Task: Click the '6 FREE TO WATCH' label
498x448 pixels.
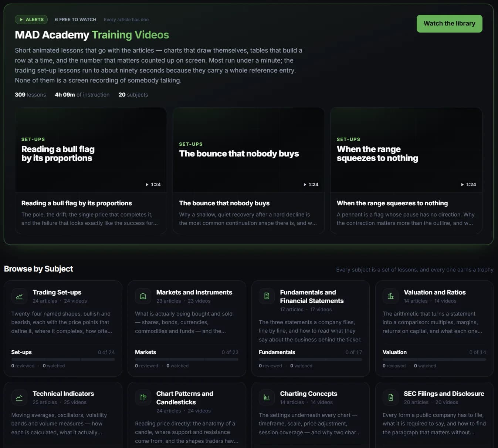Action: tap(75, 20)
